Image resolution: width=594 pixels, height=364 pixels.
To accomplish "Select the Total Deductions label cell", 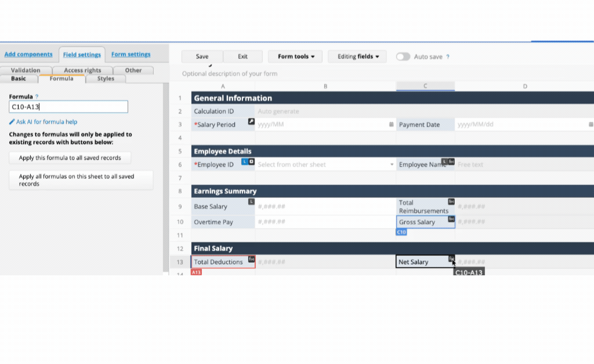I will [x=223, y=262].
